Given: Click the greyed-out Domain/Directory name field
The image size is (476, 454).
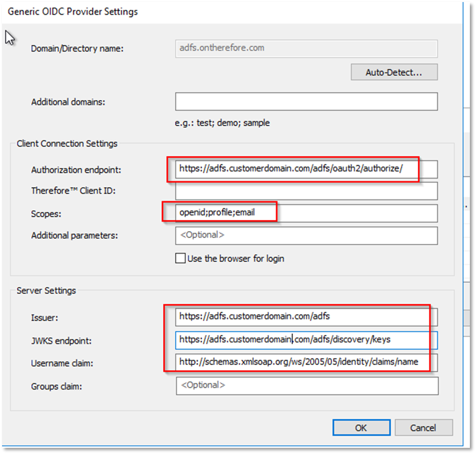Looking at the screenshot, I should click(x=306, y=48).
